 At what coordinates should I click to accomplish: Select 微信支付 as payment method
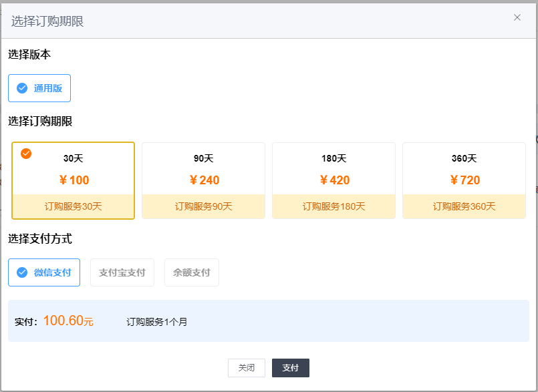click(x=44, y=272)
